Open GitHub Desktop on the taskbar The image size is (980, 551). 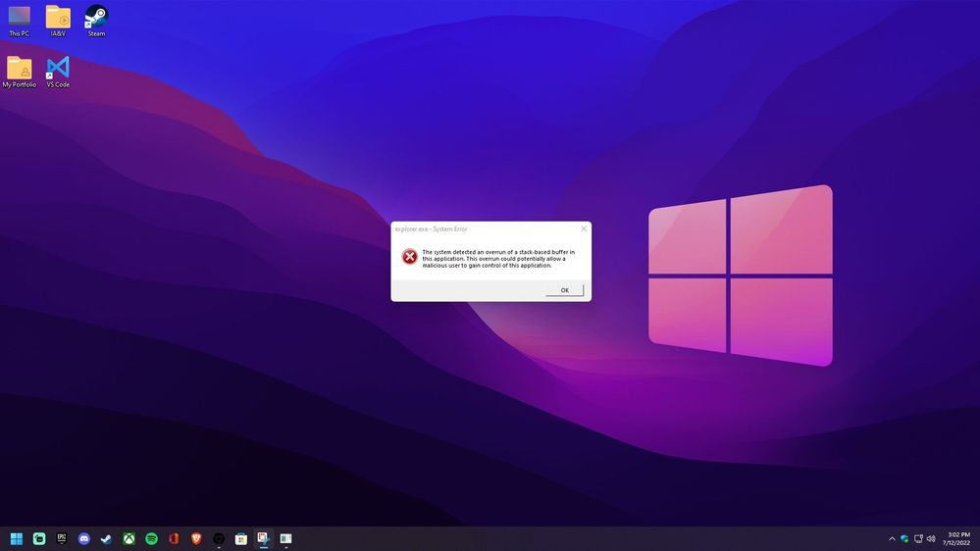(x=219, y=538)
